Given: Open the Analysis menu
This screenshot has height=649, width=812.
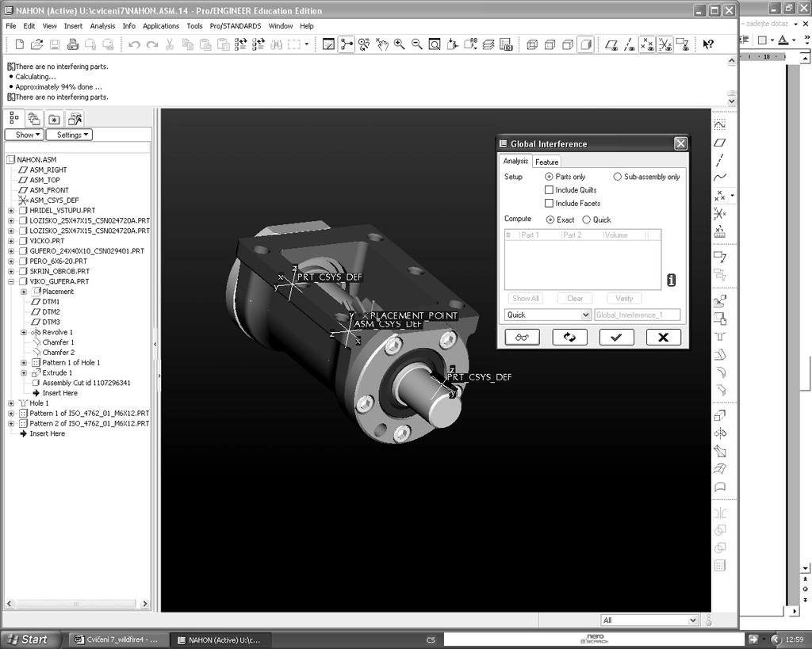Looking at the screenshot, I should click(x=102, y=26).
